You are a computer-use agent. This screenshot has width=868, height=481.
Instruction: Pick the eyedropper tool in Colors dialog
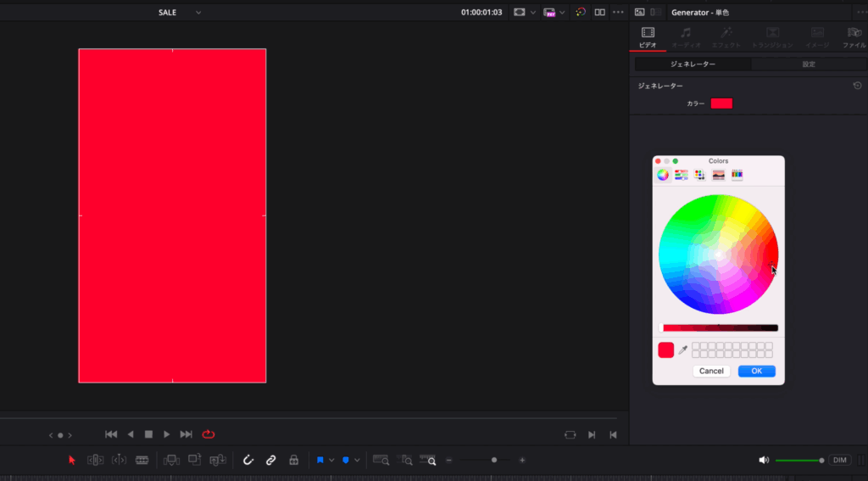pyautogui.click(x=683, y=350)
